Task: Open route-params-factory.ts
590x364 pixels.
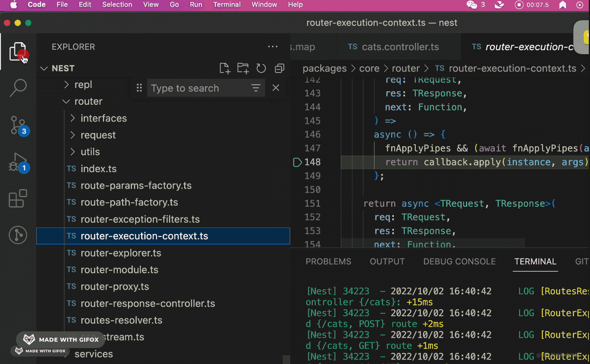Action: pyautogui.click(x=136, y=186)
